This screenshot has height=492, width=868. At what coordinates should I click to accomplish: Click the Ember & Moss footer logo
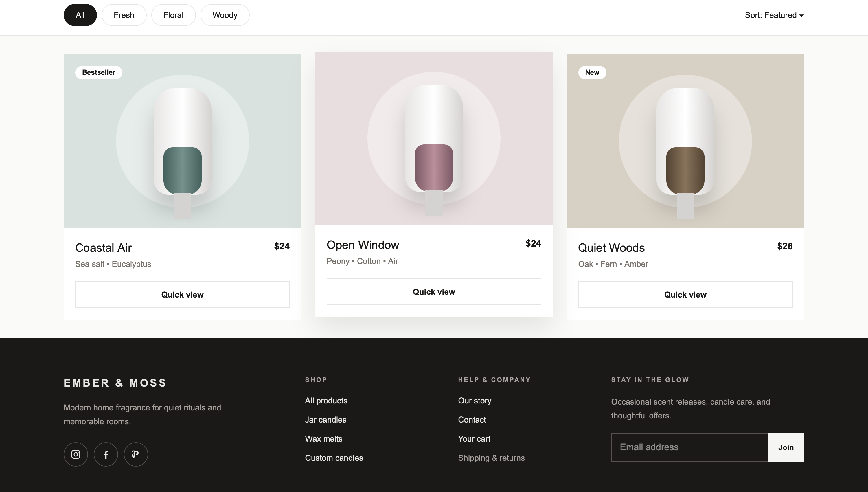115,383
